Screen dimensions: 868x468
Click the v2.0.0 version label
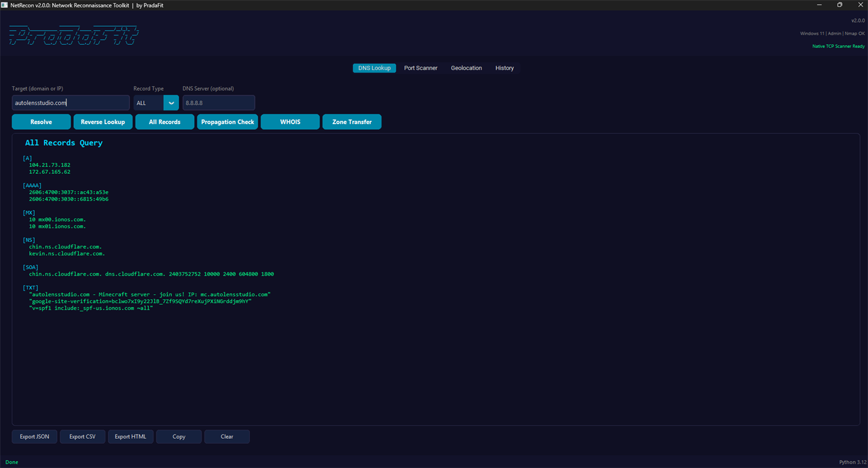click(x=858, y=20)
